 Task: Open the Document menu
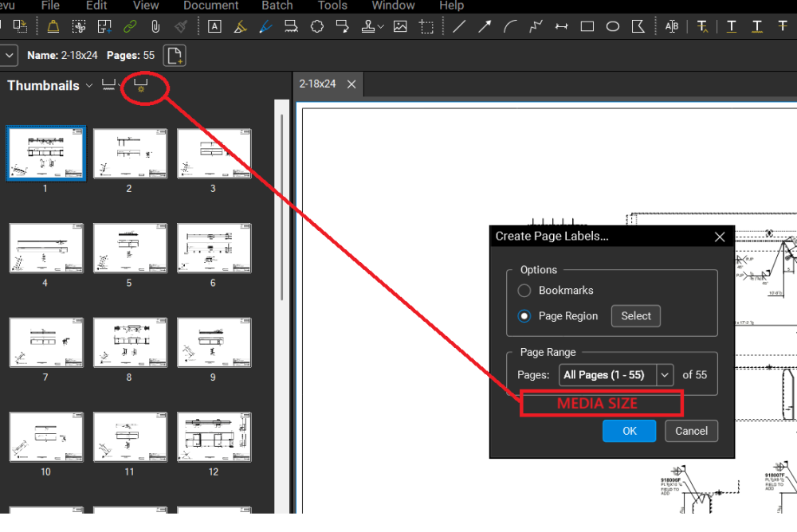[x=211, y=6]
